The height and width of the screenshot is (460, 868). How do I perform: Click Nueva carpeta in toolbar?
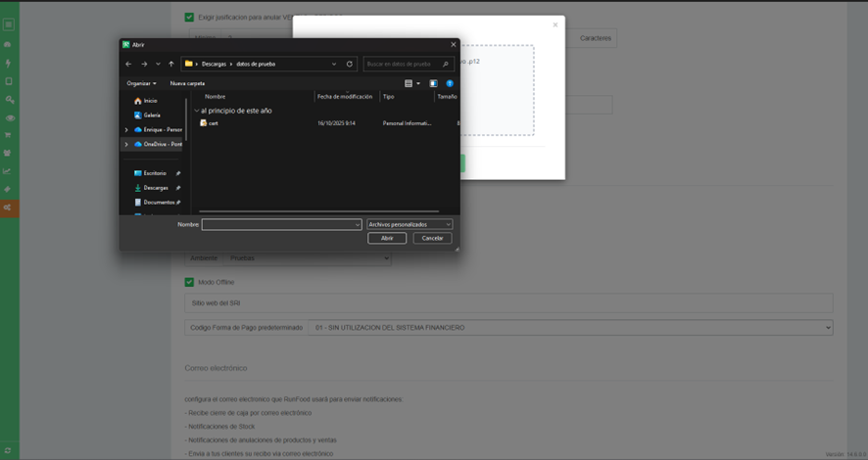(x=187, y=83)
